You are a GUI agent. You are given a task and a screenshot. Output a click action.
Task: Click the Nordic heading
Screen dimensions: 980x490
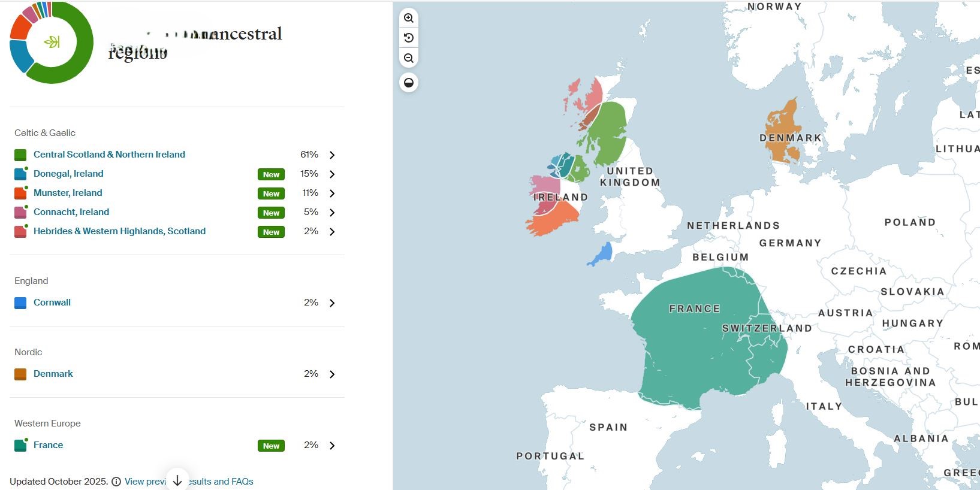coord(28,352)
